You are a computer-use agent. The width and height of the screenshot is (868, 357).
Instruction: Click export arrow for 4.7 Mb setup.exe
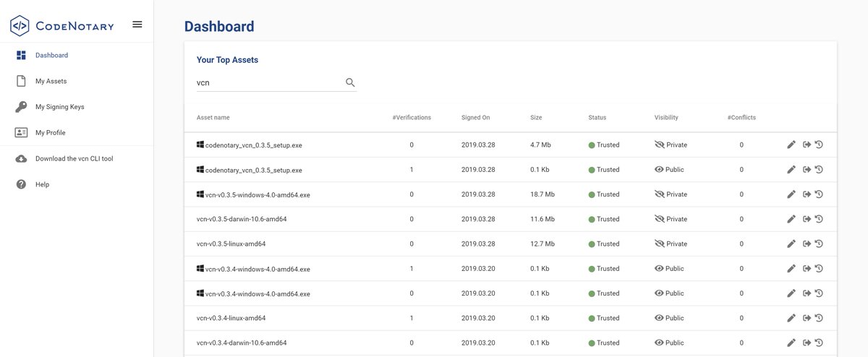point(807,145)
